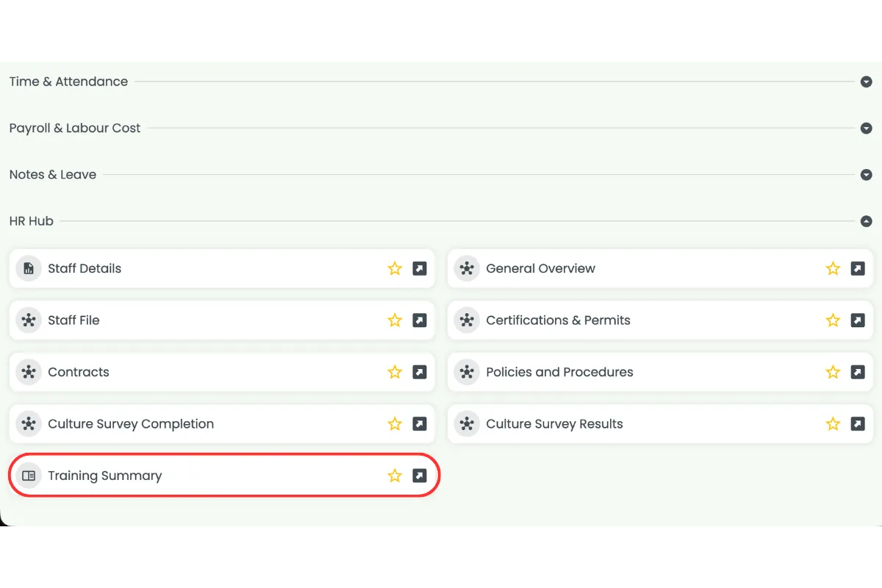Open Culture Survey Results external arrow icon
Screen dimensions: 882x588
pyautogui.click(x=858, y=424)
